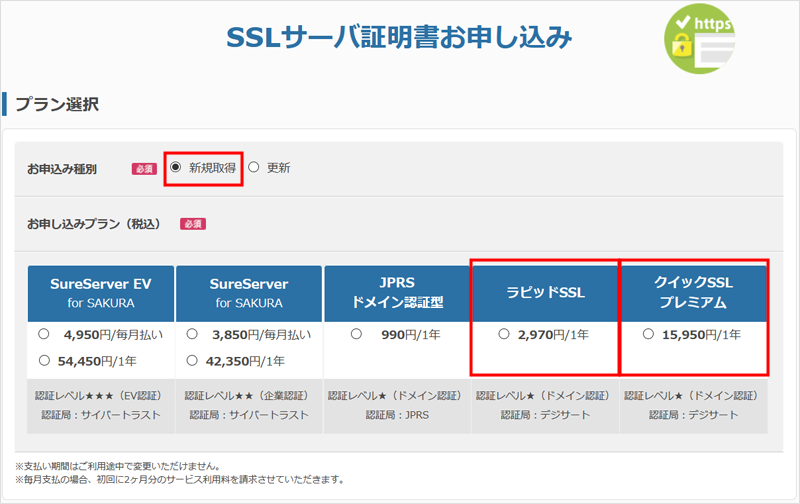Viewport: 800px width, 504px height.
Task: Select クイックSSL プレミアム 15,950円/1年 plan
Action: click(x=648, y=334)
